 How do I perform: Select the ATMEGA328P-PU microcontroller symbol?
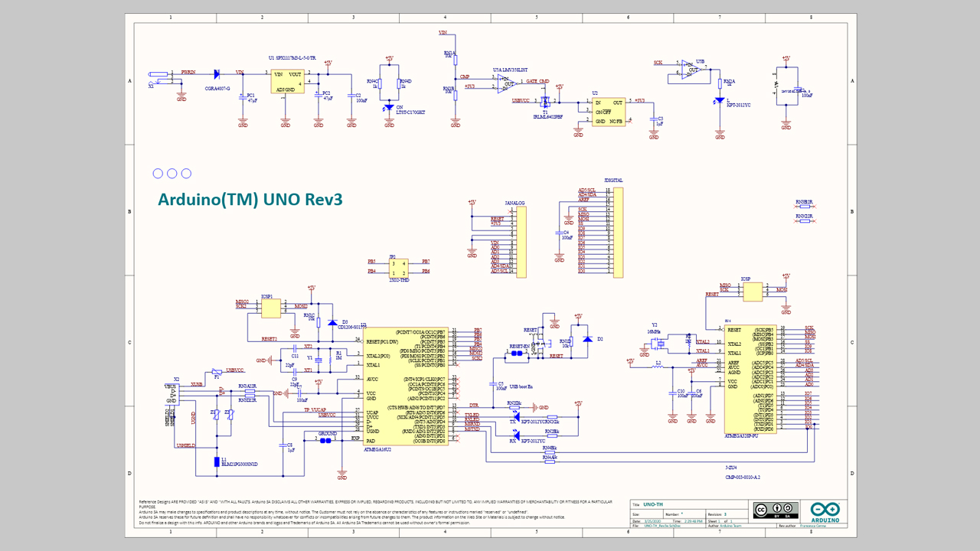(x=750, y=379)
